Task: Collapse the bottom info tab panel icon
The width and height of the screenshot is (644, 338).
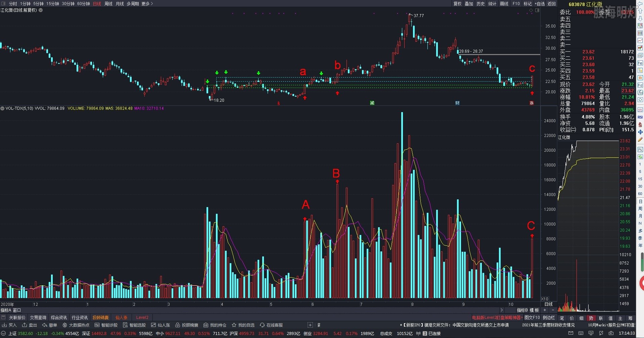Action: pos(3,317)
